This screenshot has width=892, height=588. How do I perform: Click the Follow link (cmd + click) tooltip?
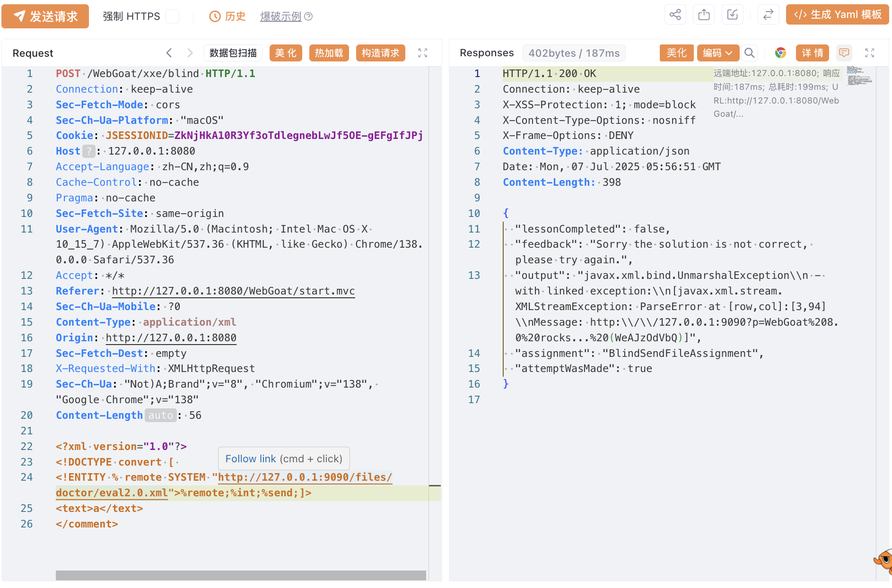pyautogui.click(x=284, y=458)
